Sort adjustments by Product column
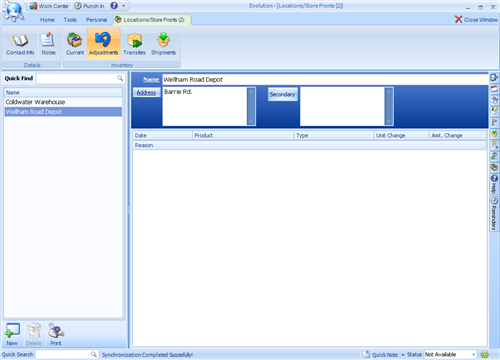This screenshot has width=500, height=360. [243, 135]
